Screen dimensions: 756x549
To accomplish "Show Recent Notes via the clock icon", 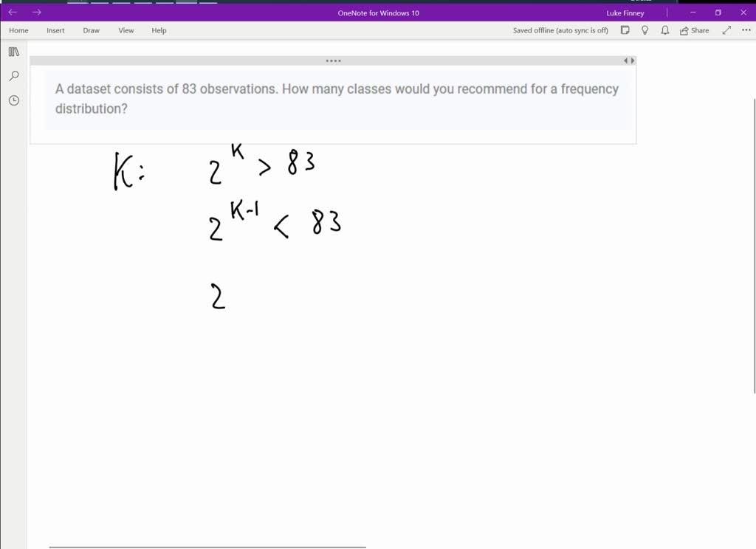I will coord(13,100).
